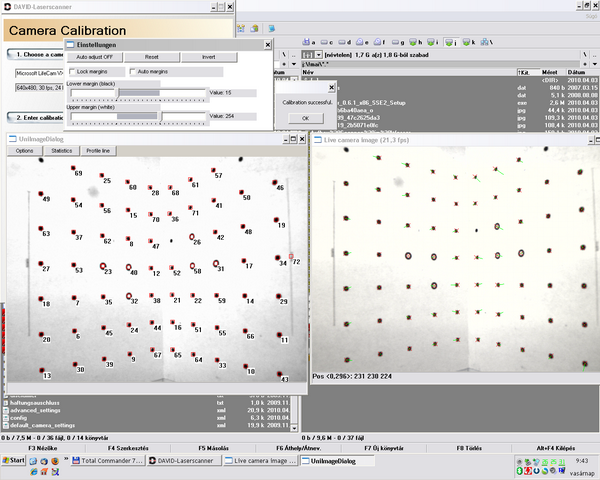The height and width of the screenshot is (480, 600).
Task: Sort files by the Dátum column
Action: pos(574,73)
